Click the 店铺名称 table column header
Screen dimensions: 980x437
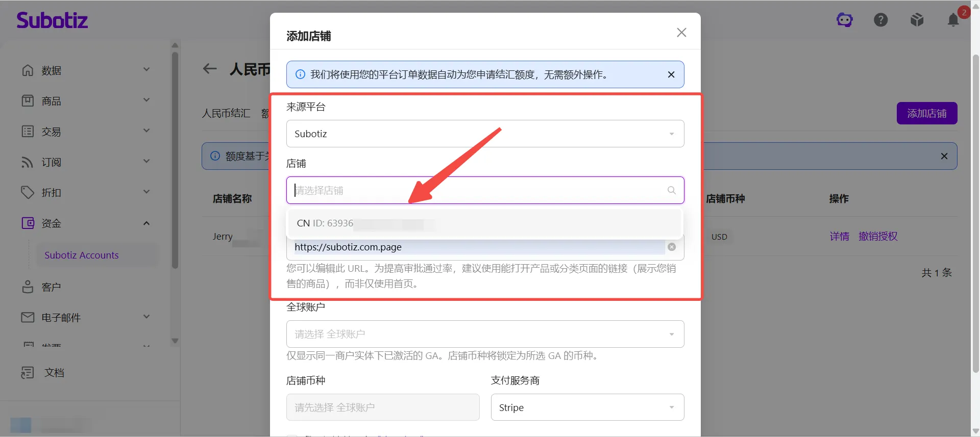[232, 199]
